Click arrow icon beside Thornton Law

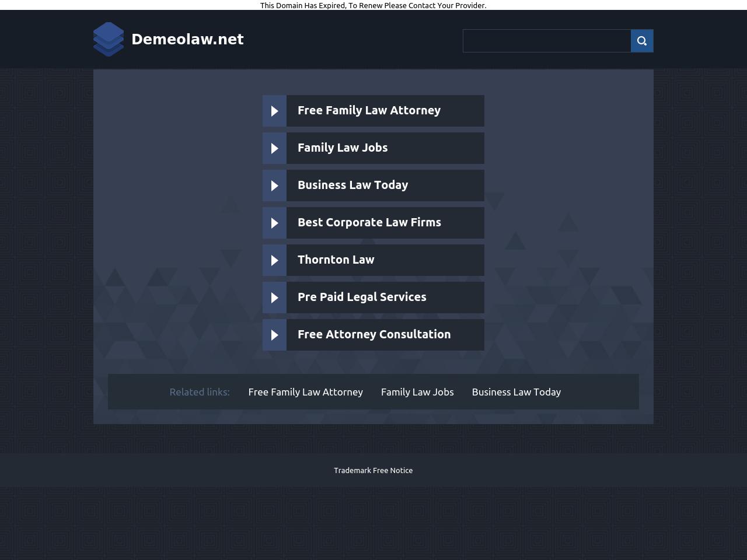274,260
